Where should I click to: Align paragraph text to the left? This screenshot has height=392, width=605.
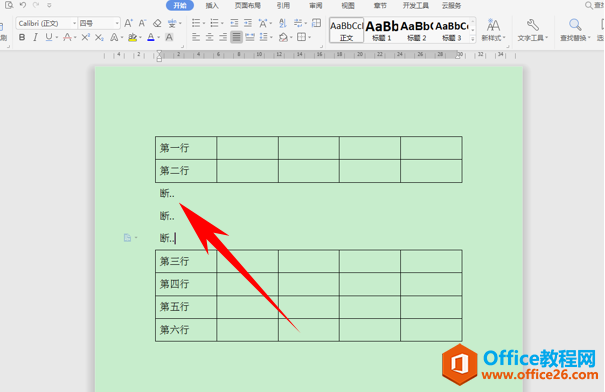pyautogui.click(x=196, y=37)
